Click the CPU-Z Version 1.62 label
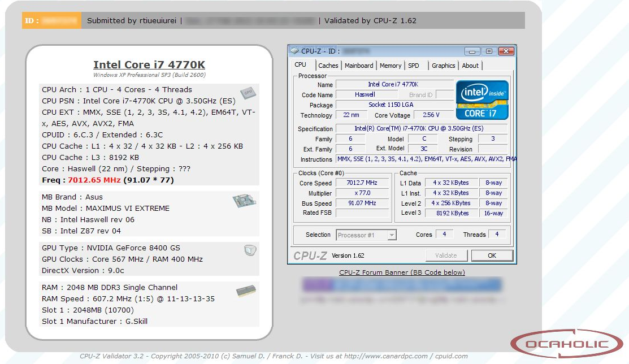 point(348,255)
